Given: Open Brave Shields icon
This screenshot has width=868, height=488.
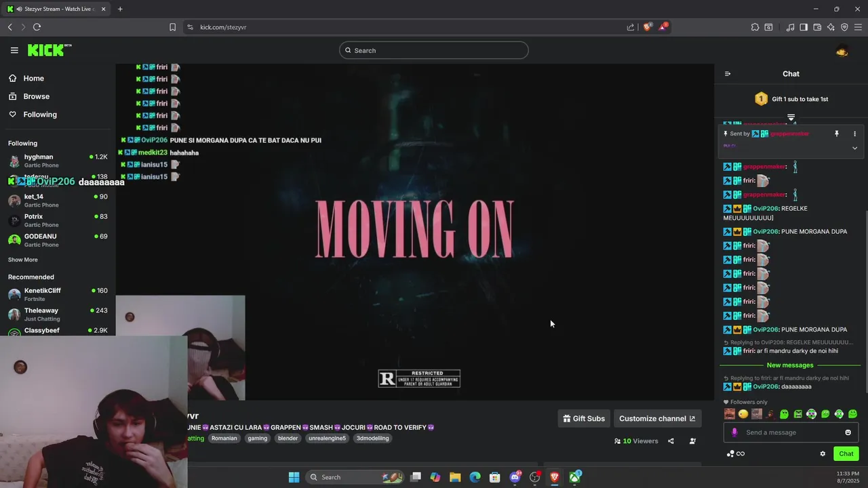Looking at the screenshot, I should 648,26.
